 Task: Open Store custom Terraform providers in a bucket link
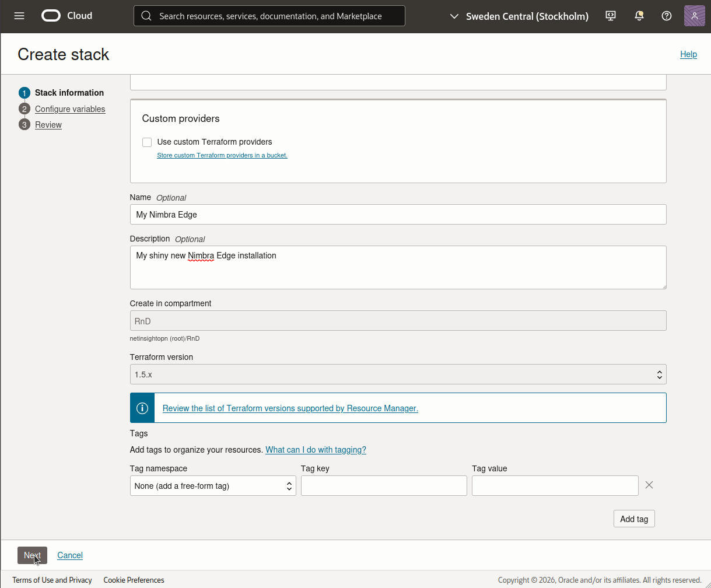click(222, 155)
